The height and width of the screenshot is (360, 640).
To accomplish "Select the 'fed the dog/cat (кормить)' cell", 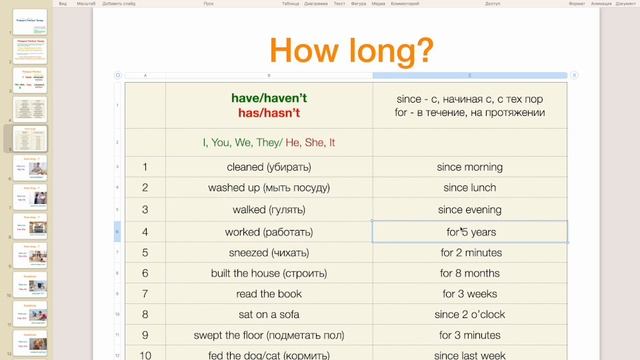I will point(269,353).
